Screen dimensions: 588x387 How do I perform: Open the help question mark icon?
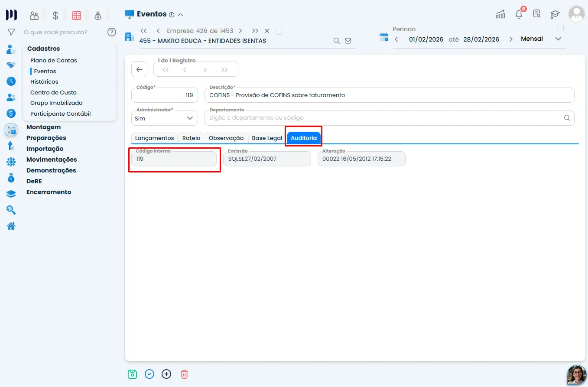112,32
